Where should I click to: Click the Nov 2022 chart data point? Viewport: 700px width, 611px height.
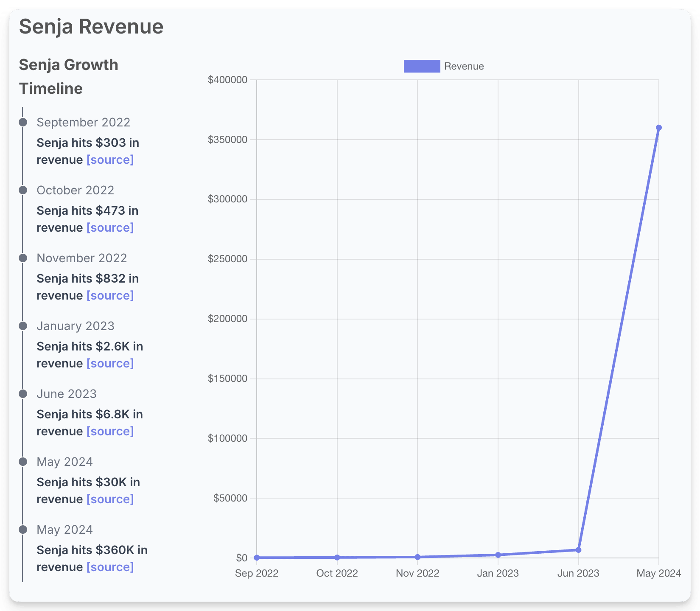point(417,557)
